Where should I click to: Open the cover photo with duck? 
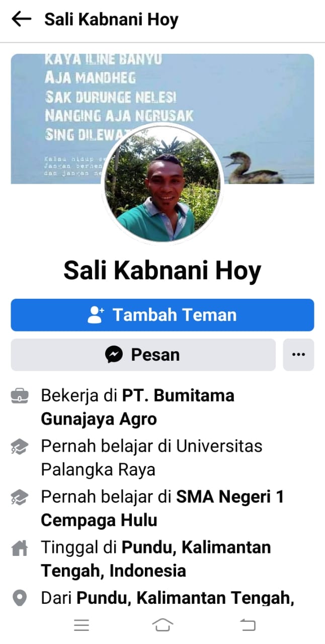(x=162, y=119)
